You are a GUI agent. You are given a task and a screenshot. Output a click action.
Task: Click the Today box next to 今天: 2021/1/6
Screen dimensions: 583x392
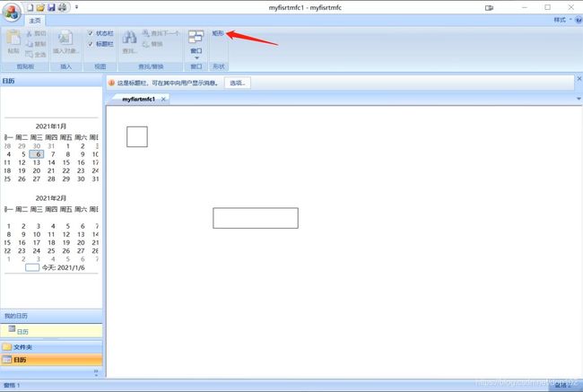(32, 267)
